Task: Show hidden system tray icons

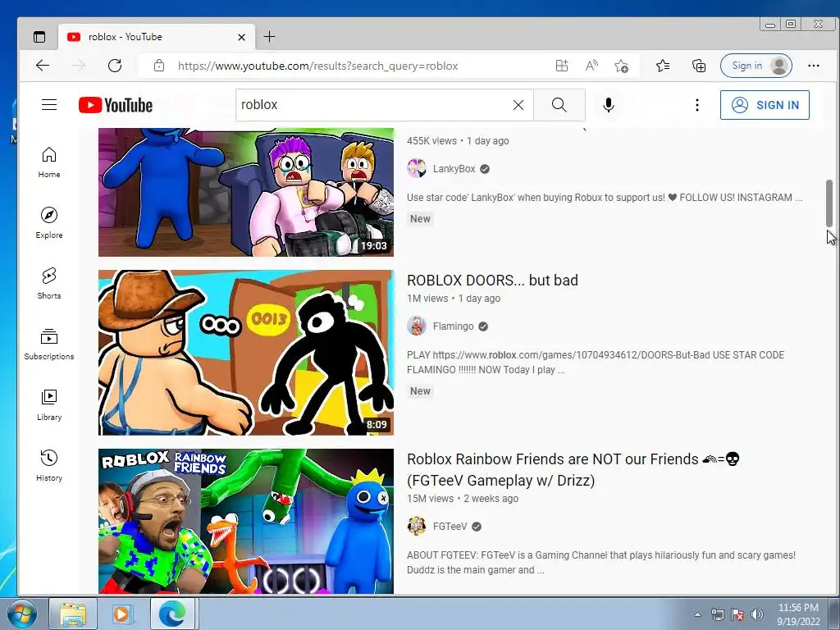Action: pos(697,614)
